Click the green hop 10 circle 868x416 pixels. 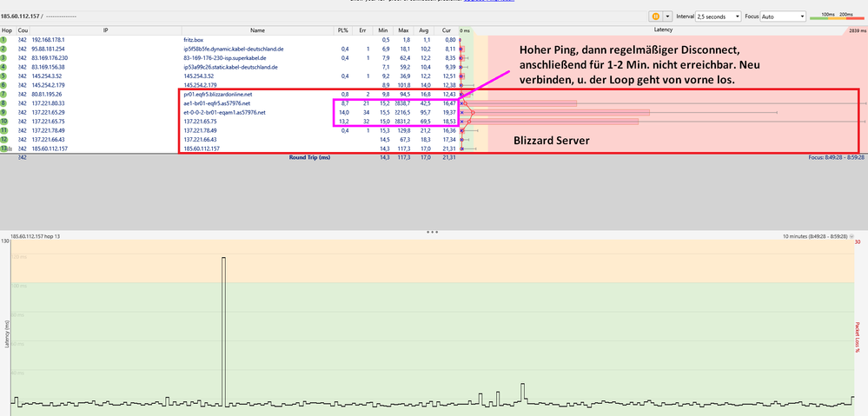[x=3, y=121]
